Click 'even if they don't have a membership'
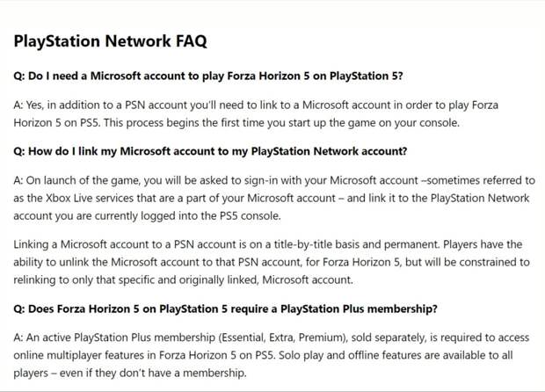The width and height of the screenshot is (545, 392). click(153, 373)
